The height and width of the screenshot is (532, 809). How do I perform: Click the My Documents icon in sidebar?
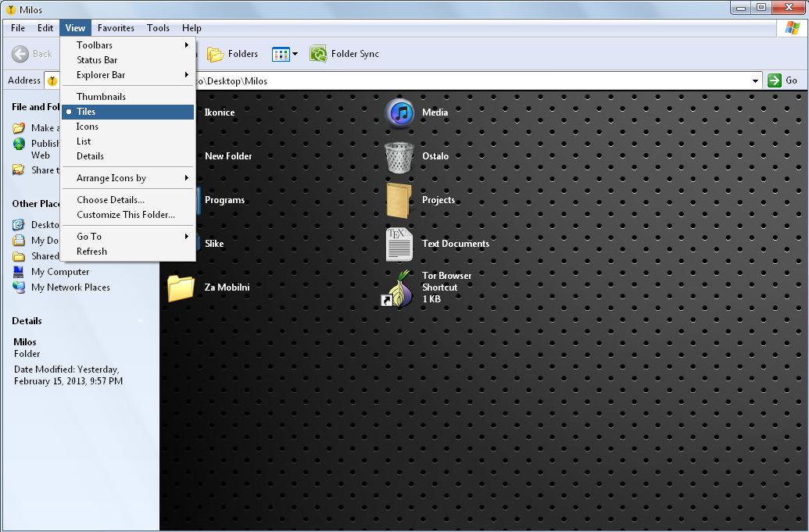click(19, 241)
